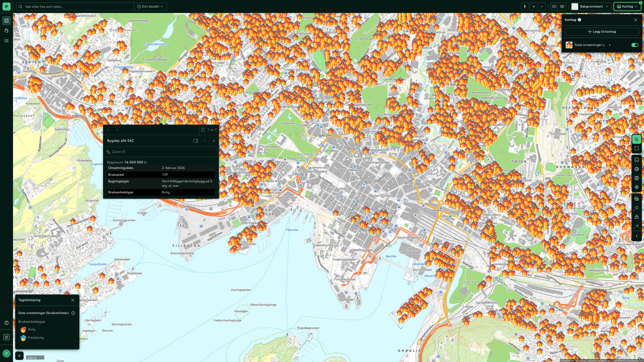Open the apps grid icon in the left sidebar
The width and height of the screenshot is (644, 362).
point(7,337)
